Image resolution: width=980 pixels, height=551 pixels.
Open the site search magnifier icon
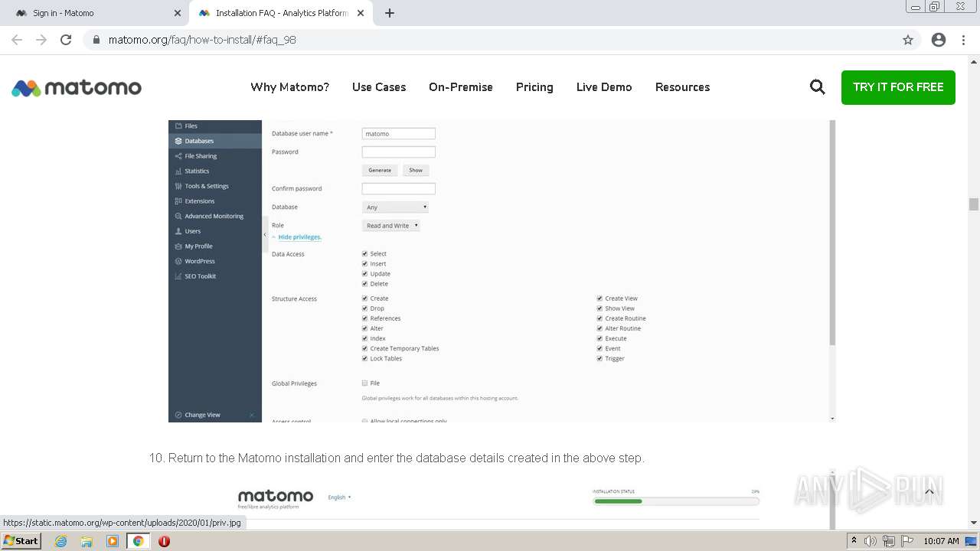coord(818,87)
